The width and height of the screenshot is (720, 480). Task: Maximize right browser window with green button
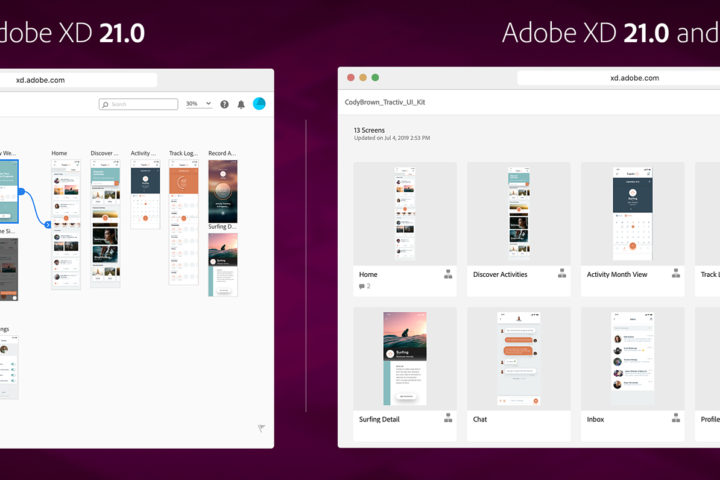[x=375, y=78]
